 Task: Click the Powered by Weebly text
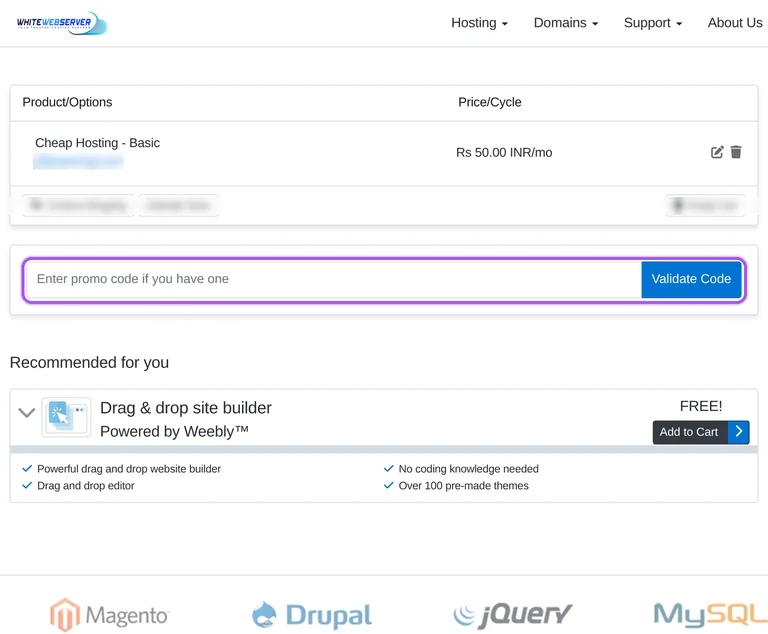pyautogui.click(x=174, y=432)
